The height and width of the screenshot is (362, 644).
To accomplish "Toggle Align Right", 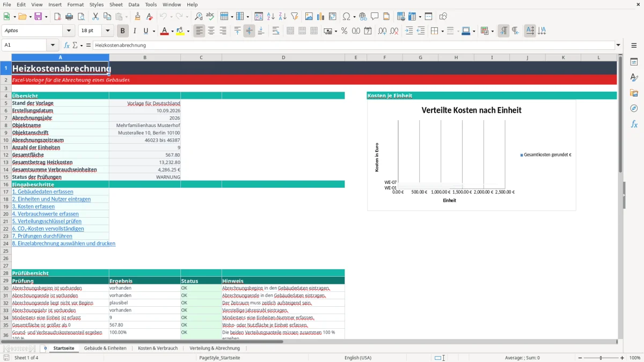I will click(223, 31).
